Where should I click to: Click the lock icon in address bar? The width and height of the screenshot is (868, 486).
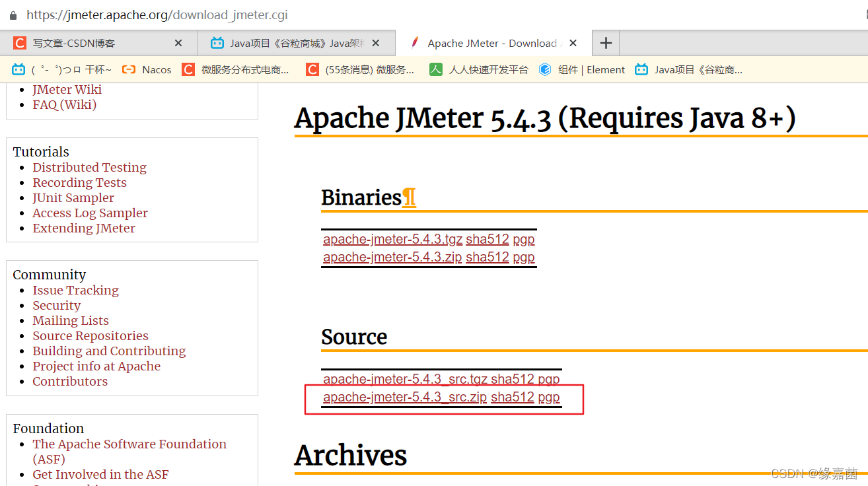point(13,15)
